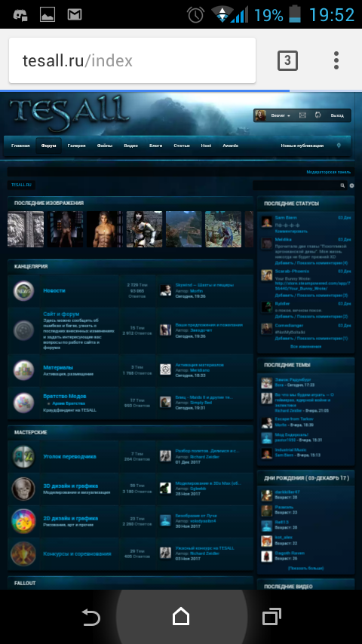The height and width of the screenshot is (644, 362).
Task: Open the Видео nav item
Action: pyautogui.click(x=131, y=146)
